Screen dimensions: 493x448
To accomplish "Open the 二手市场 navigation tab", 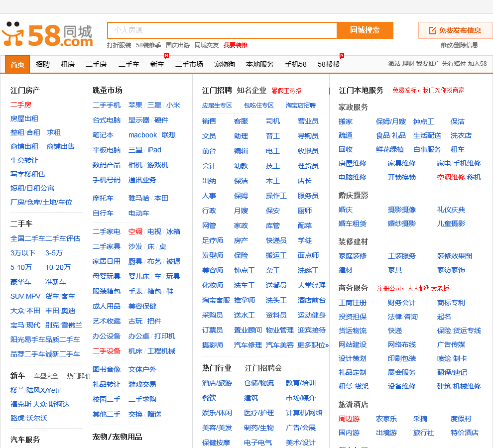I will [189, 64].
